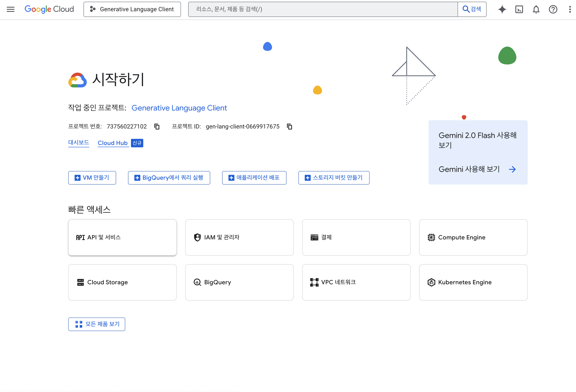Click the VM 만들기 button
Image resolution: width=576 pixels, height=392 pixels.
(x=92, y=178)
